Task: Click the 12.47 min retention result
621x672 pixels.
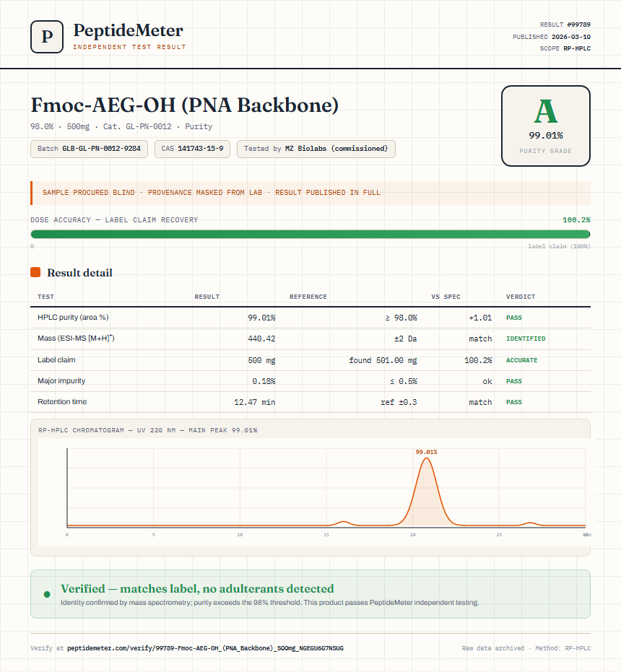Action: pyautogui.click(x=255, y=402)
